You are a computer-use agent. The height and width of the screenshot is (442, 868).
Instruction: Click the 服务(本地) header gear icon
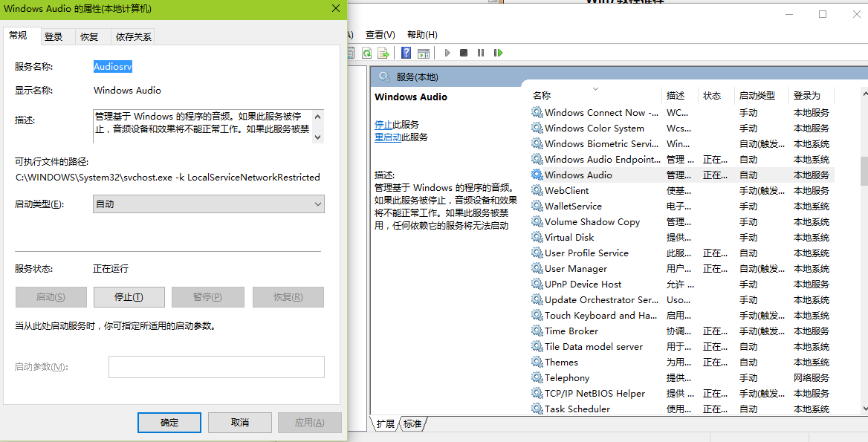[x=384, y=77]
